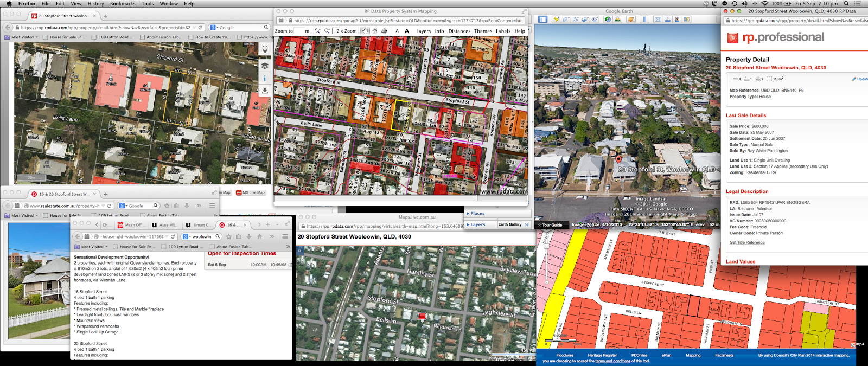868x366 pixels.
Task: Open Labels menu in RP mapping toolbar
Action: pyautogui.click(x=503, y=31)
